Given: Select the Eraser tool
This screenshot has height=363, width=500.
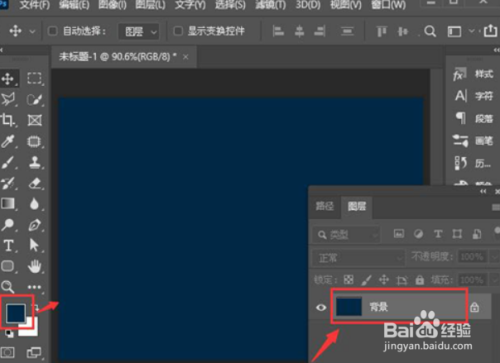Looking at the screenshot, I should (34, 183).
